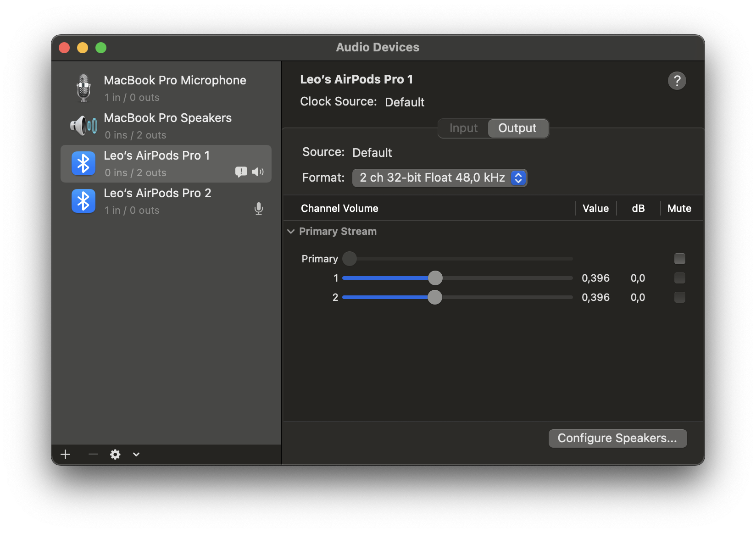
Task: Click the default output speaker badge on AirPods Pro 1
Action: [258, 172]
